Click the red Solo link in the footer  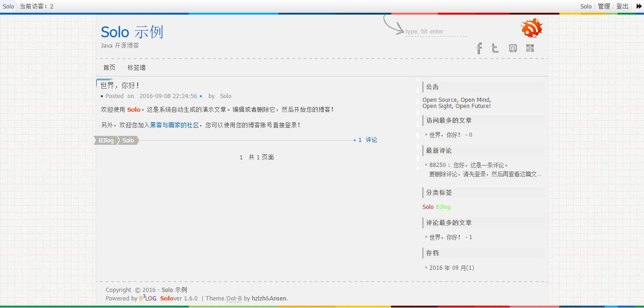pos(167,299)
